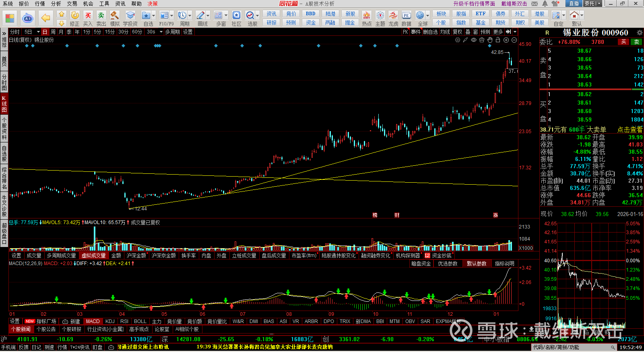Switch to the KDJ indicator tab
The image size is (644, 352).
point(109,321)
